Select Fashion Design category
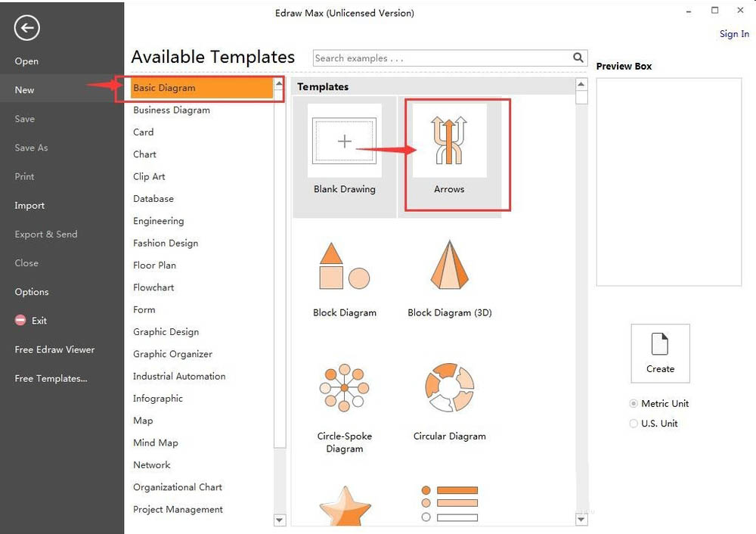Image resolution: width=756 pixels, height=534 pixels. coord(166,243)
